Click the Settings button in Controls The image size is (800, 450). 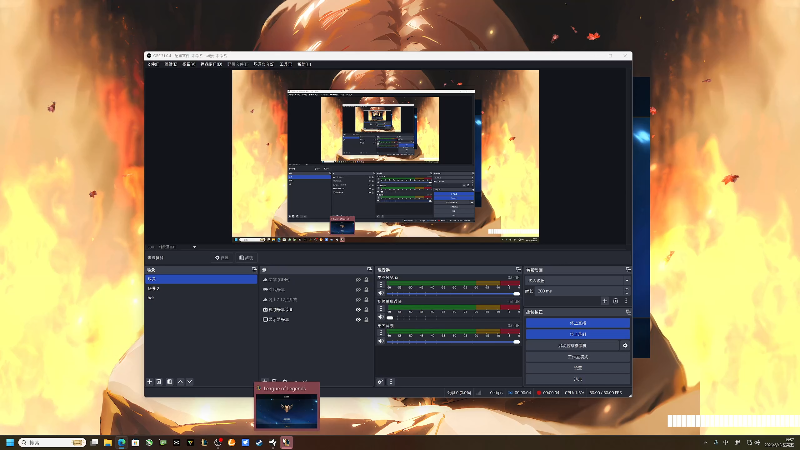[x=578, y=368]
